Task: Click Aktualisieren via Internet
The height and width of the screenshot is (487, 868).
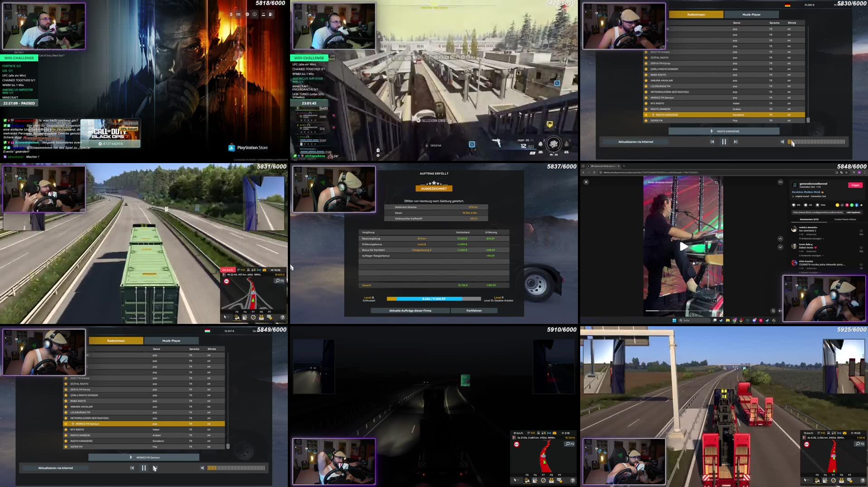Action: pos(635,142)
